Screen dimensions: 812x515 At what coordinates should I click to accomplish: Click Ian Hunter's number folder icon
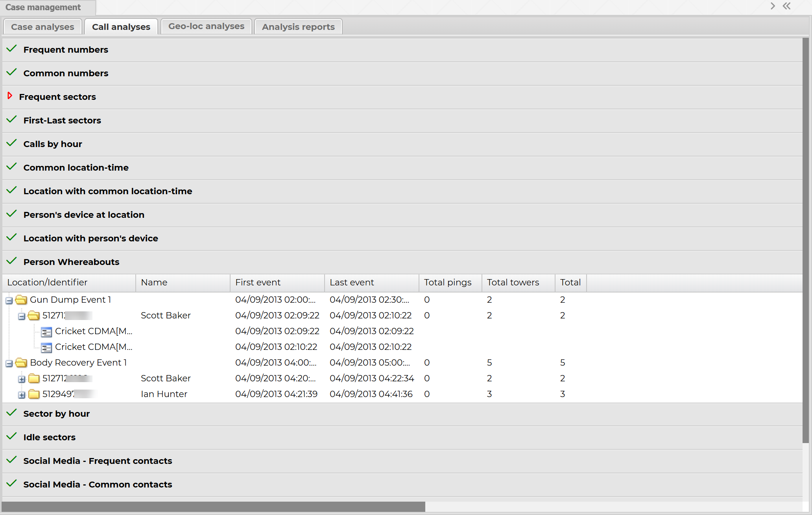point(34,394)
